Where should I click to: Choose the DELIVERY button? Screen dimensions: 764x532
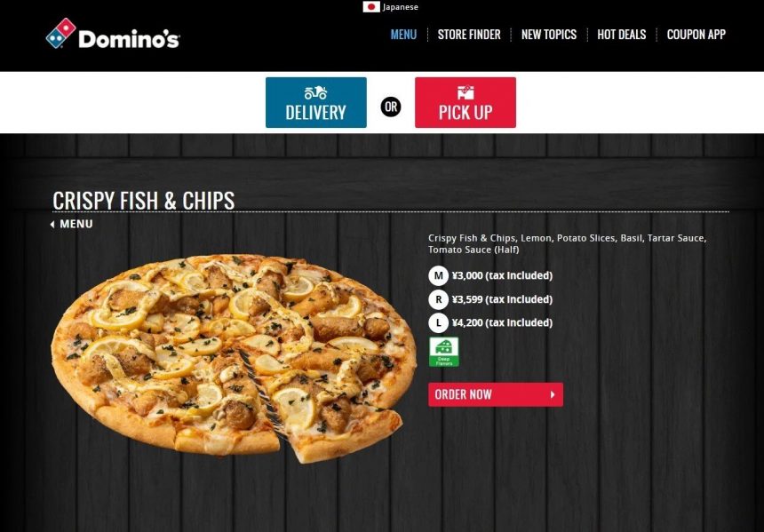coord(316,102)
